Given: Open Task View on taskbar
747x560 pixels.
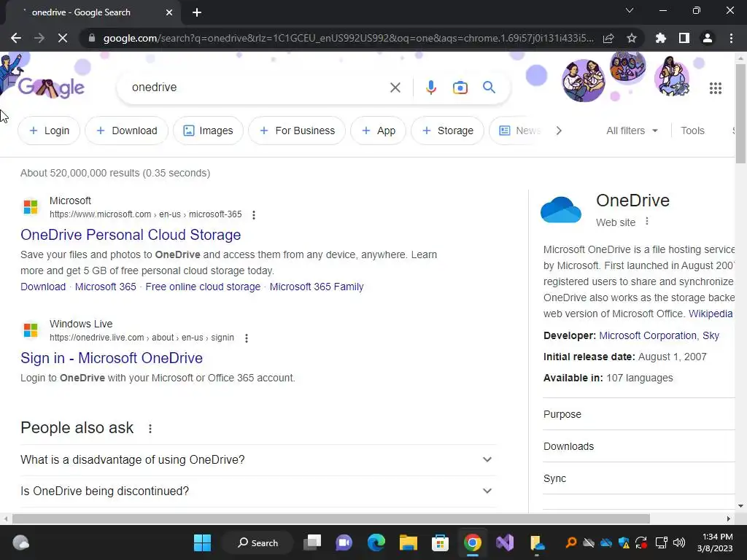Looking at the screenshot, I should coord(312,542).
